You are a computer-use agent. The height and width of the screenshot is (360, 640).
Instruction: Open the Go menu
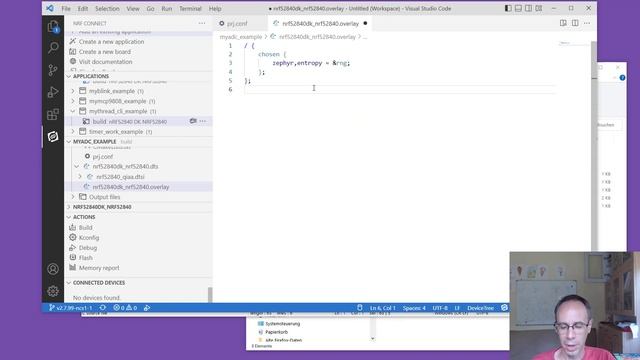click(x=150, y=9)
